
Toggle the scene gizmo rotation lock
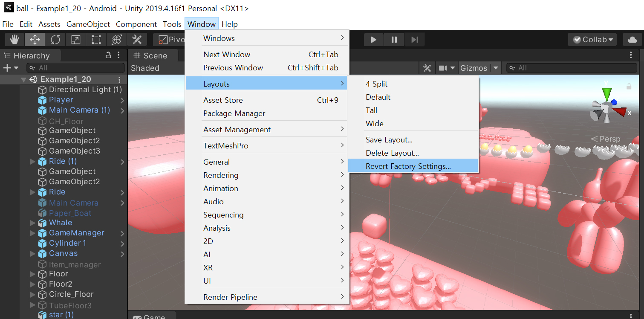[629, 86]
